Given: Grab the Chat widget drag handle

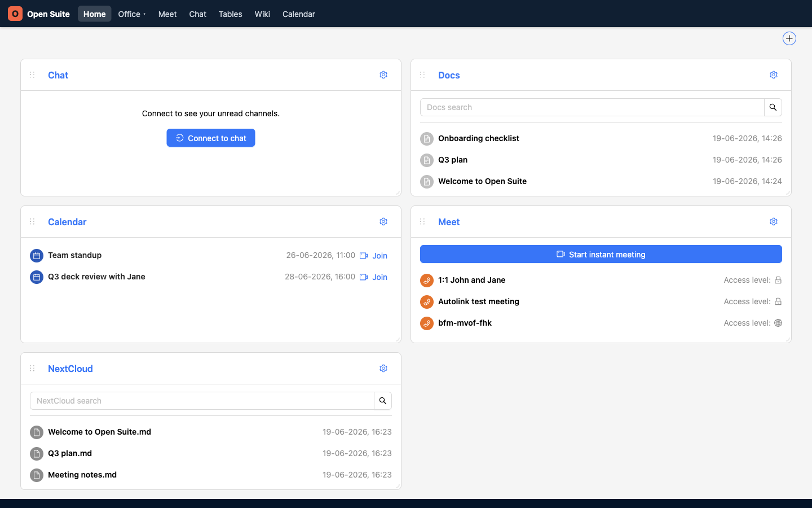Looking at the screenshot, I should (x=32, y=75).
